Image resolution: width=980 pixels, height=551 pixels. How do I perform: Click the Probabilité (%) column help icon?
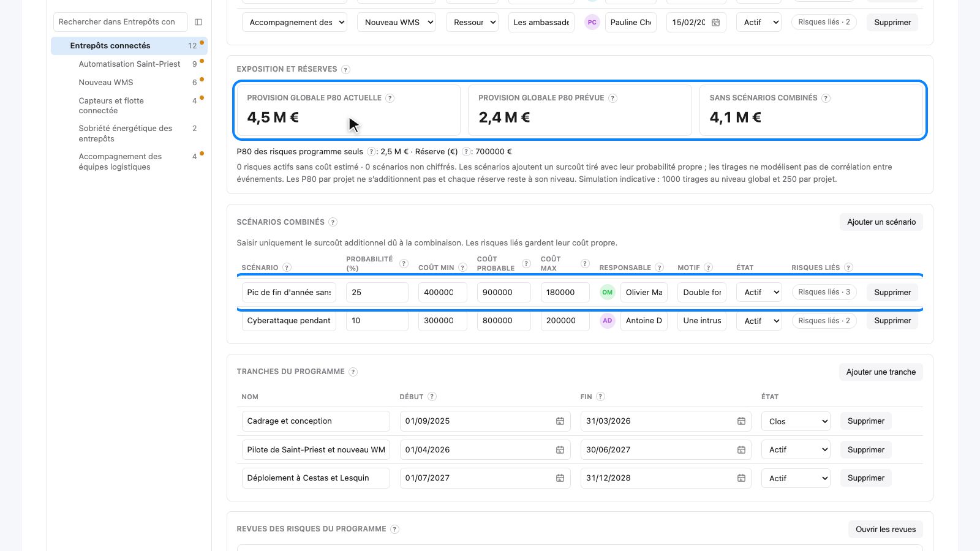coord(404,263)
